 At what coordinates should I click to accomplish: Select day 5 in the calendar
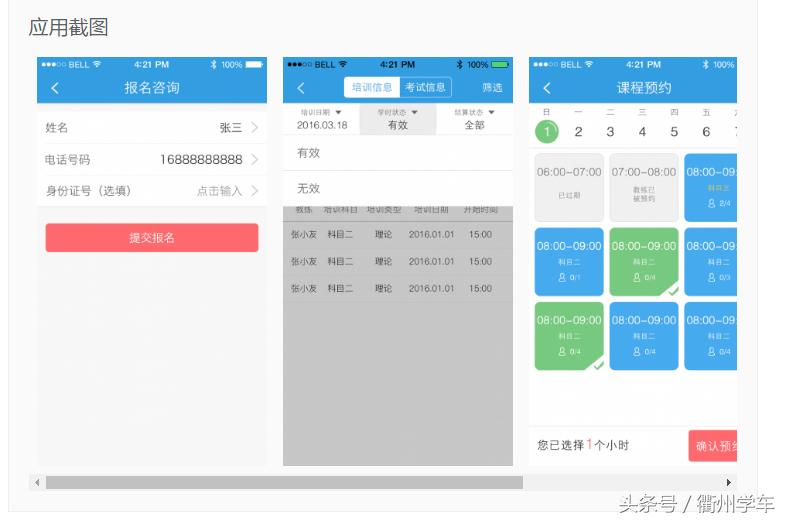tap(674, 132)
